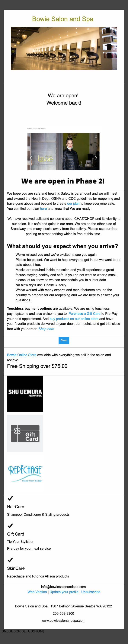Screen dimensions: 128x644
Task: Click the Unsubscribe link
Action: coord(91,592)
